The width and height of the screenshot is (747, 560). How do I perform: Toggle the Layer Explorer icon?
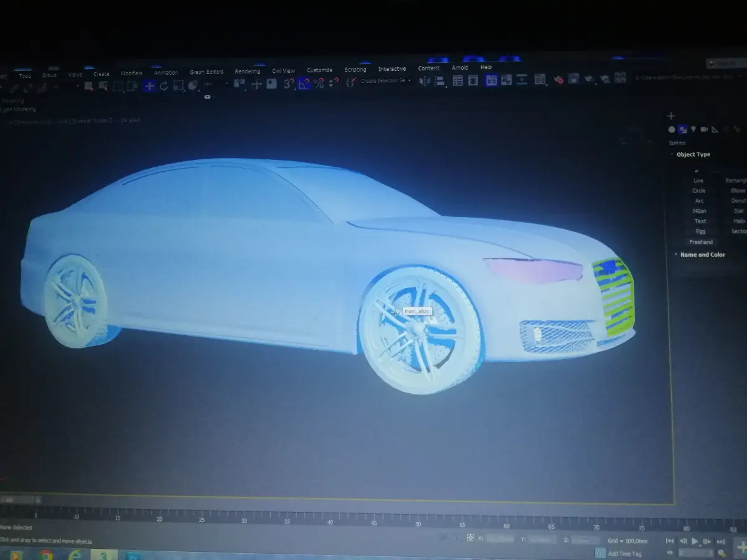pyautogui.click(x=473, y=80)
